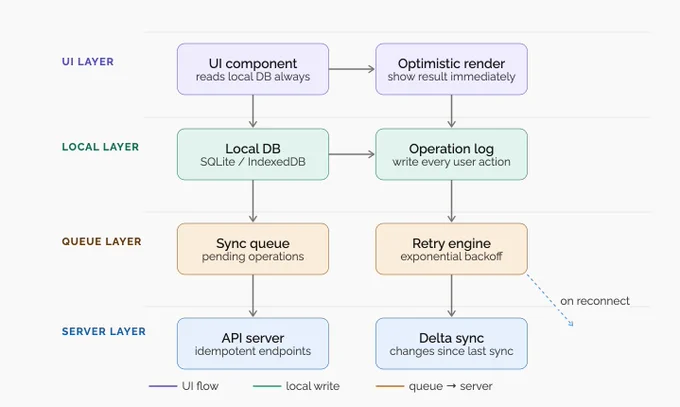Select the API server node
680x407 pixels.
pos(253,344)
